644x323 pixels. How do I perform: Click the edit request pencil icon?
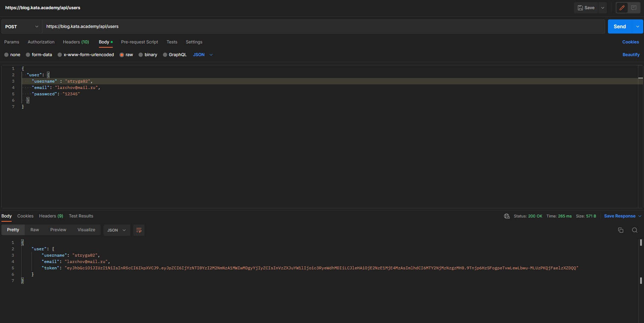(x=622, y=7)
